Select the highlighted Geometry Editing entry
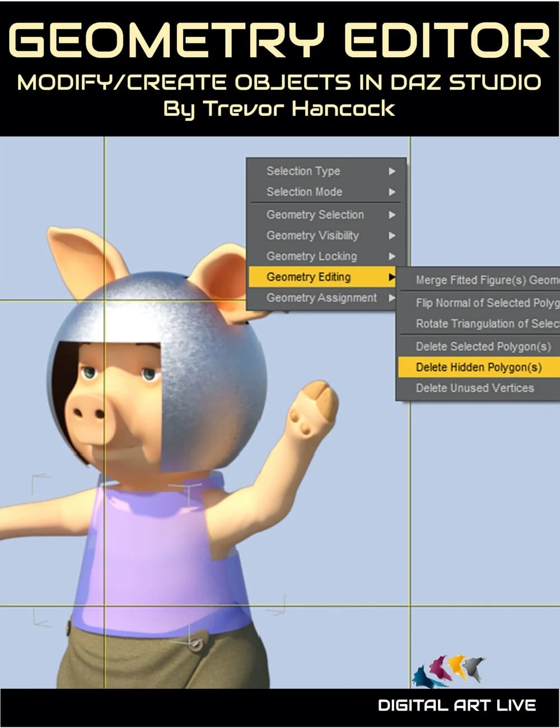560x728 pixels. [x=324, y=277]
